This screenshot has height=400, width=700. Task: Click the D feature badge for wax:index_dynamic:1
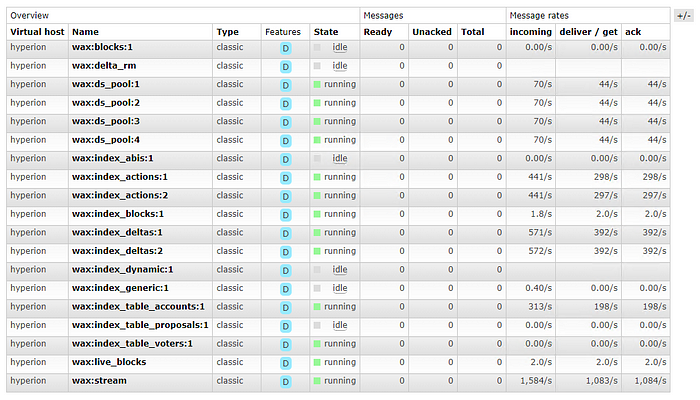click(286, 271)
